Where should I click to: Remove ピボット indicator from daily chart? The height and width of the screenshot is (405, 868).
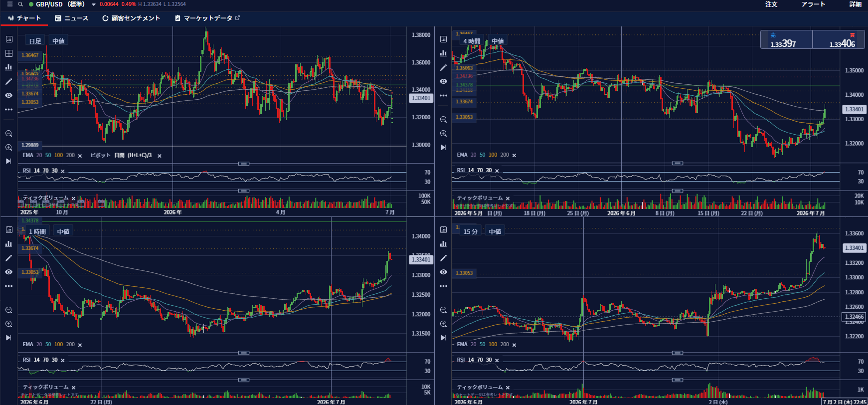[x=160, y=156]
